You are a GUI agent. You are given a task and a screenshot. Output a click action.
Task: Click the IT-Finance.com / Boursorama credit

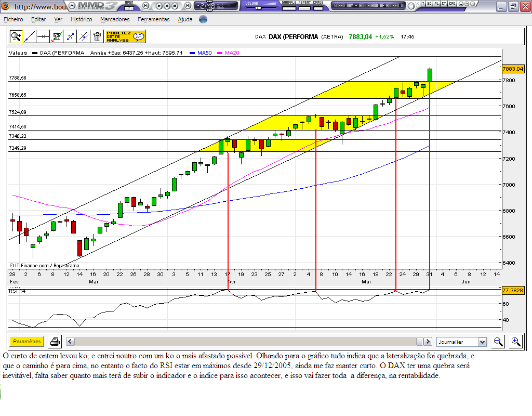(x=45, y=266)
